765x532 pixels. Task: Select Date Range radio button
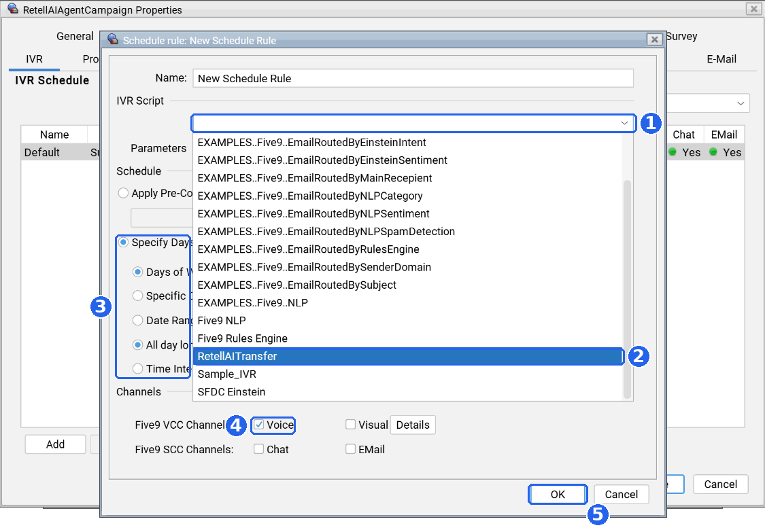(x=138, y=320)
